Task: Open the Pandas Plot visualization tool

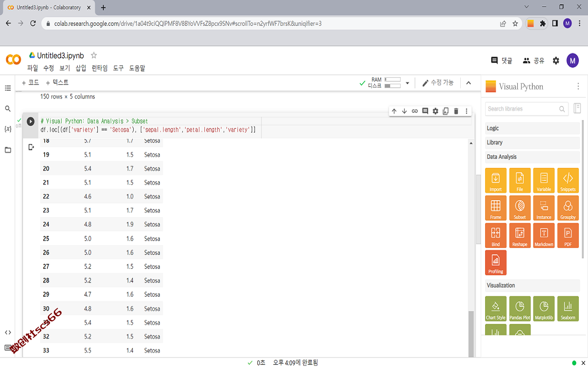Action: tap(520, 309)
